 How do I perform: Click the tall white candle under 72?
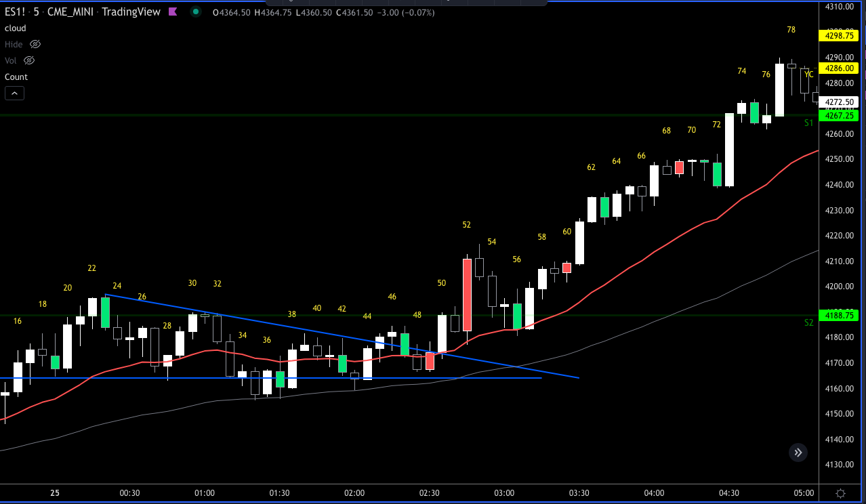tap(729, 150)
